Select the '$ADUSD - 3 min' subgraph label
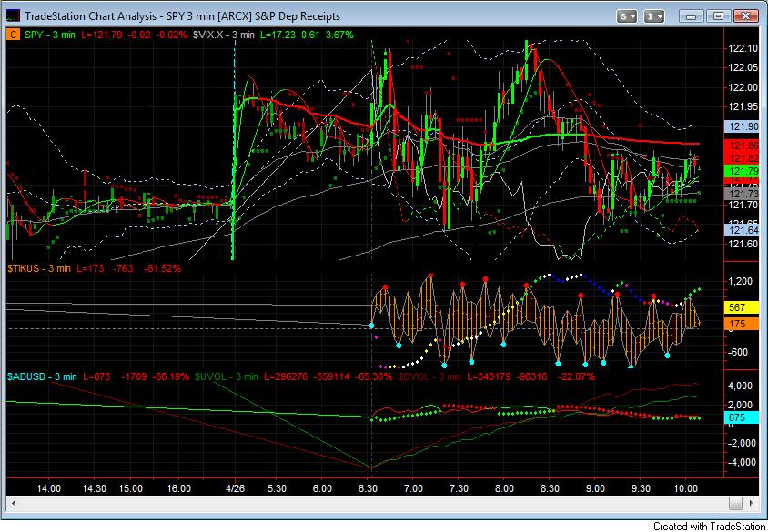 (x=42, y=376)
